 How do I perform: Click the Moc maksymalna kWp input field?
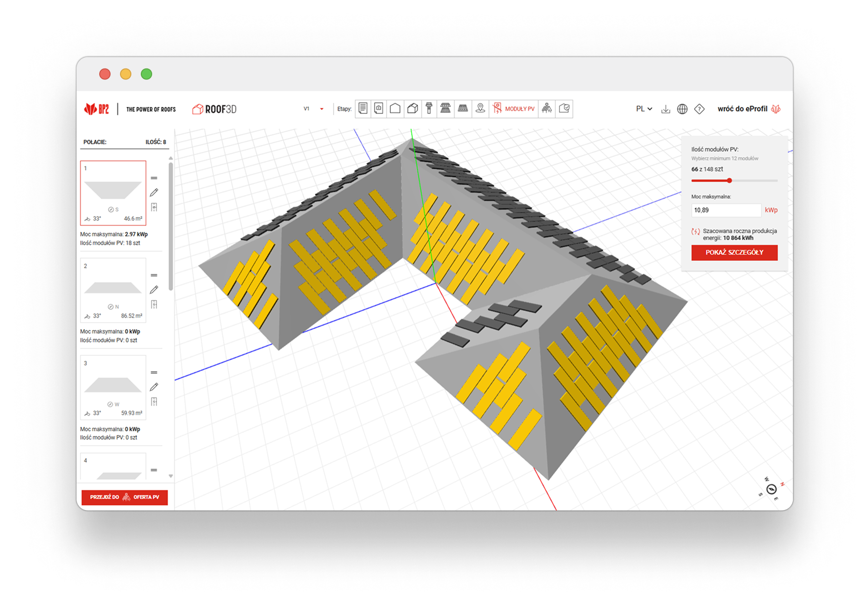click(x=726, y=210)
